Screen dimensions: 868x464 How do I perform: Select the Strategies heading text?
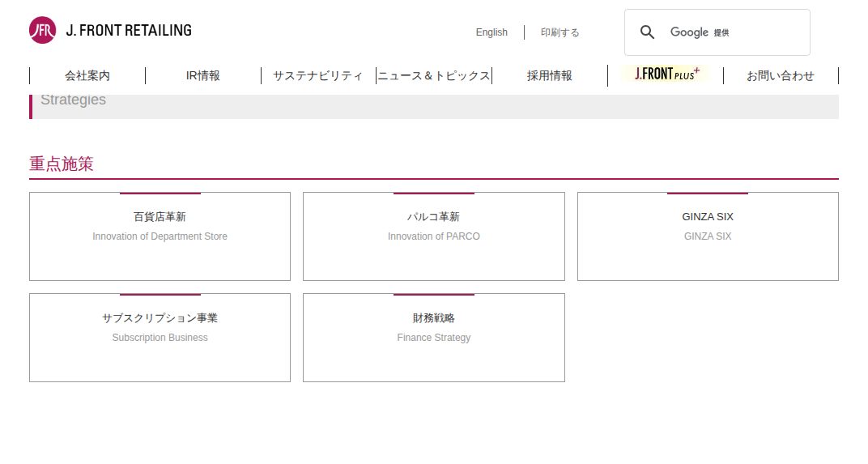(73, 100)
